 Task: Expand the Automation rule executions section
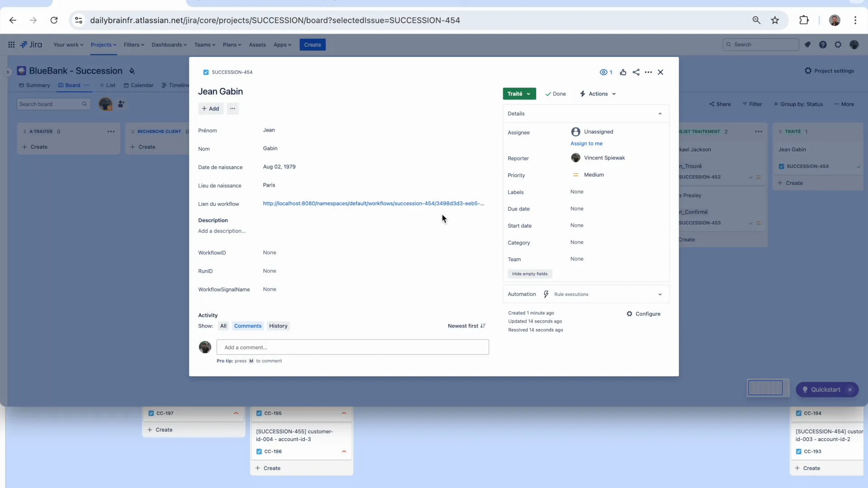point(660,295)
